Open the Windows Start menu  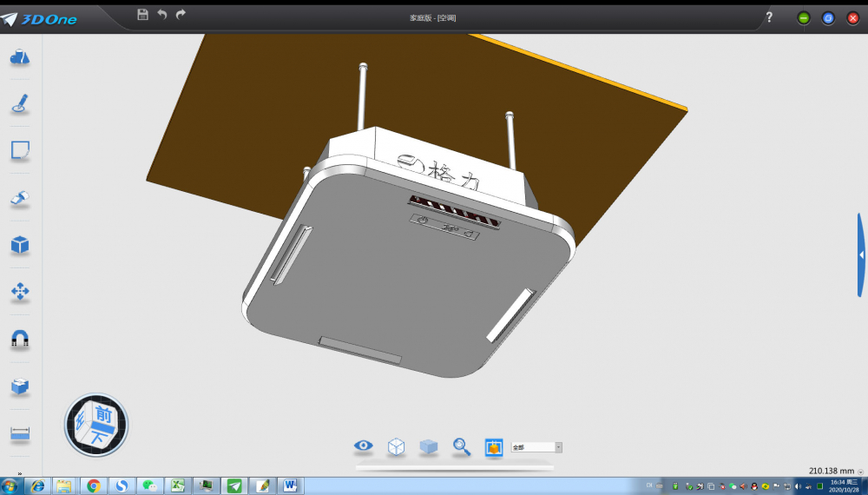point(10,486)
